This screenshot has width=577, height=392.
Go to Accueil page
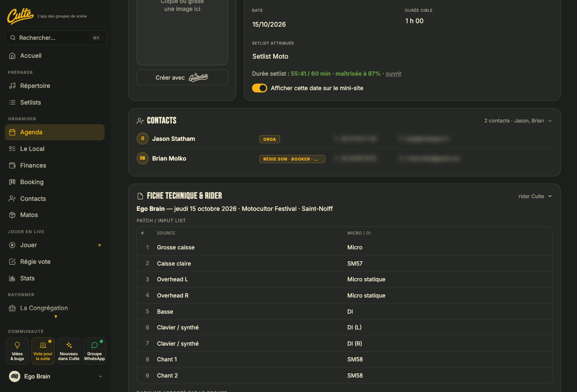coord(55,56)
